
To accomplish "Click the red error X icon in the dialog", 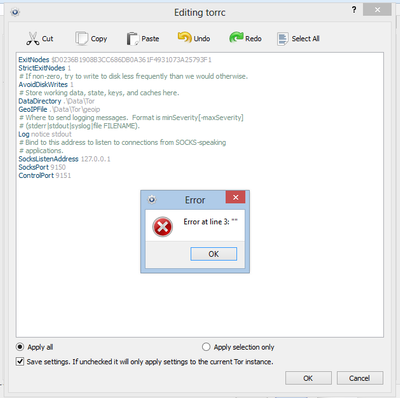I will point(162,227).
